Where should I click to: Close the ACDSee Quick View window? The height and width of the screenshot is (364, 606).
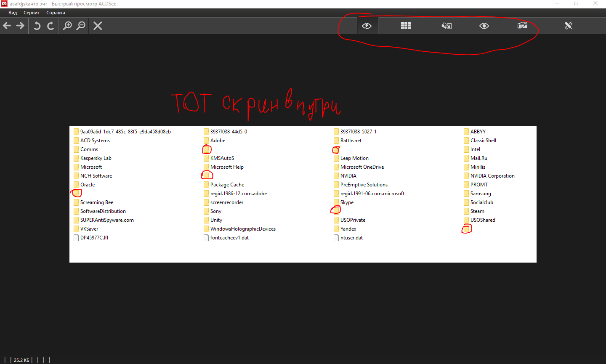tap(595, 3)
